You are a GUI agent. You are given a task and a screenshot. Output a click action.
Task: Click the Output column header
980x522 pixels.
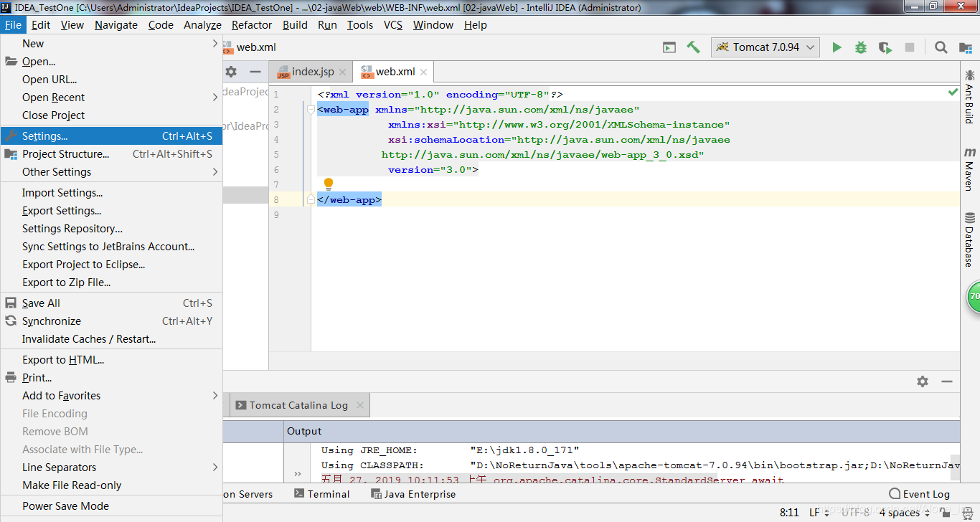[x=304, y=431]
